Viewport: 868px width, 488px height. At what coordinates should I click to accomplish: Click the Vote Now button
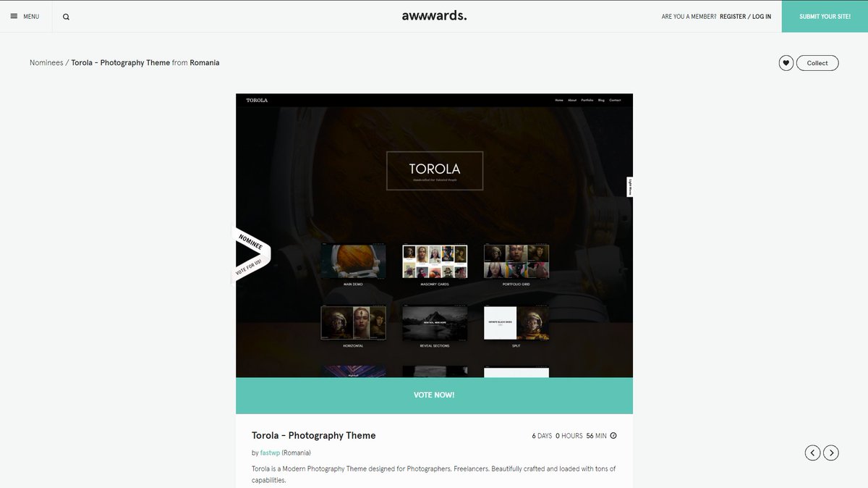click(x=434, y=395)
